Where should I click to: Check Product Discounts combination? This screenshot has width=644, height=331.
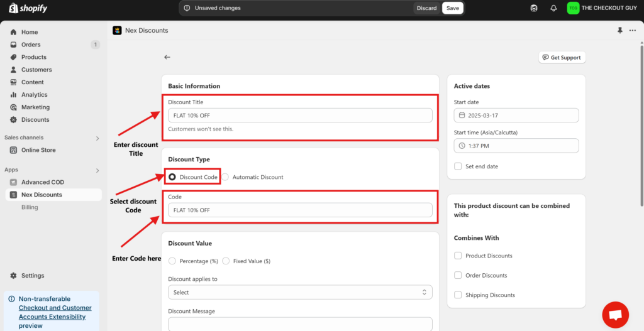[458, 256]
